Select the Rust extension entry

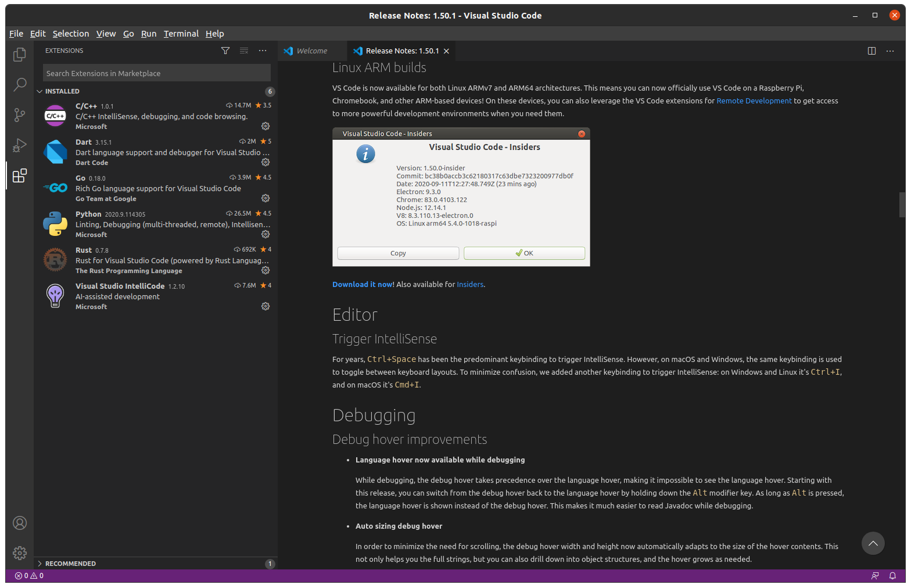coord(156,260)
